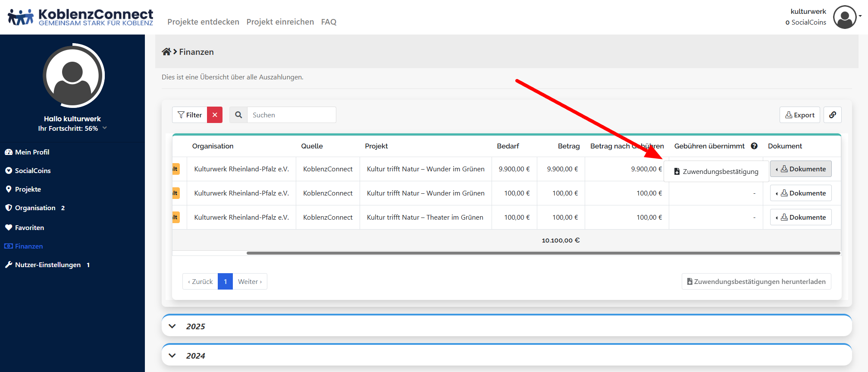This screenshot has width=868, height=372.
Task: Click the copy link icon button
Action: 832,115
